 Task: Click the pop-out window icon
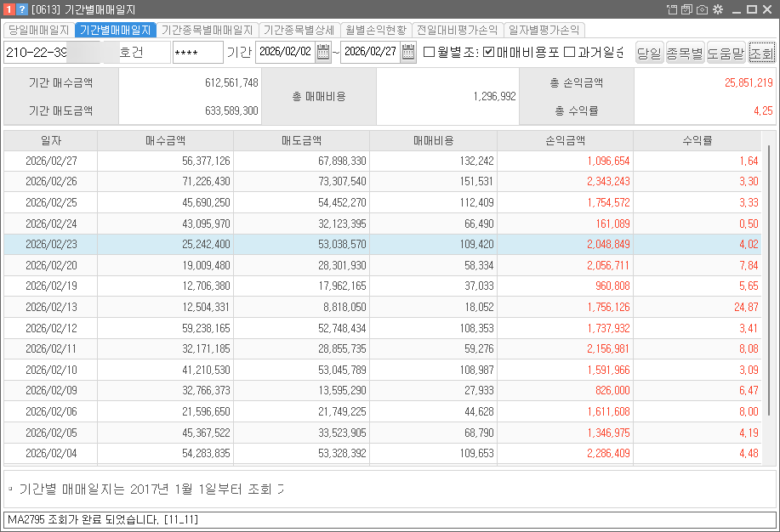[x=672, y=9]
